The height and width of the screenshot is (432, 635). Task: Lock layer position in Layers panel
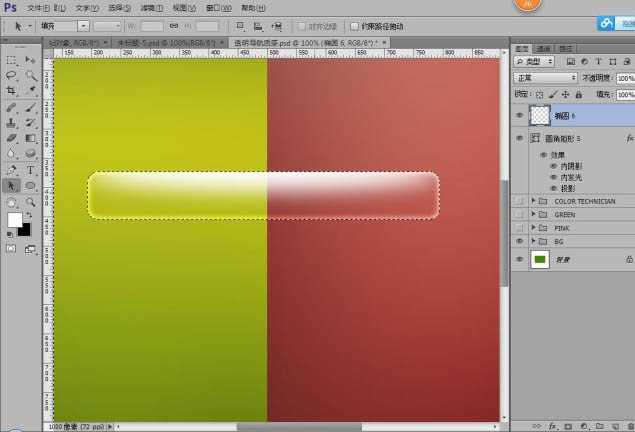[x=565, y=95]
